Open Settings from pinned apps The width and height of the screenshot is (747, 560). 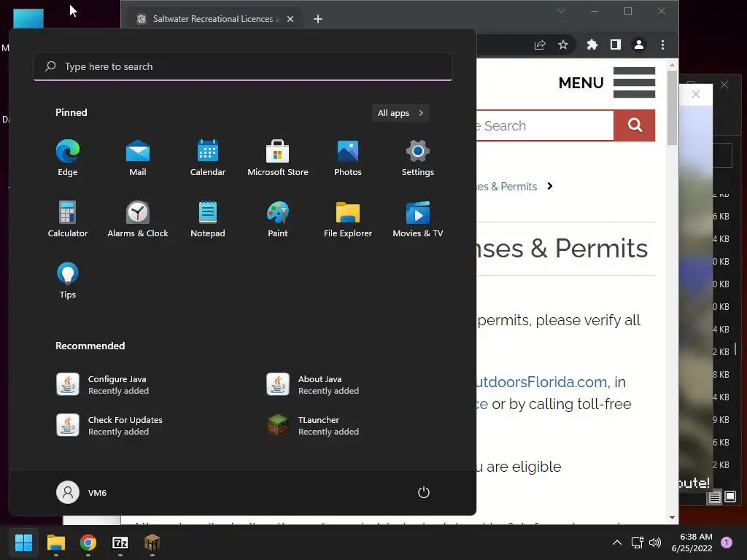point(418,158)
